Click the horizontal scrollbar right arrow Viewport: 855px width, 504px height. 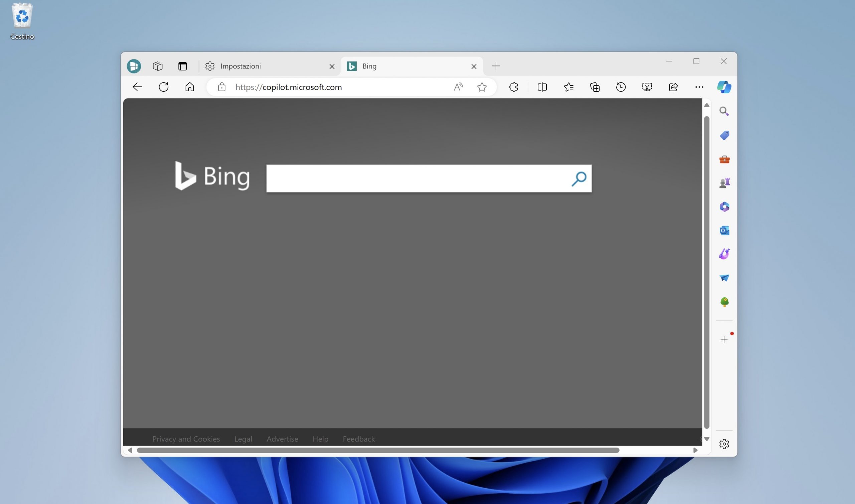tap(695, 450)
